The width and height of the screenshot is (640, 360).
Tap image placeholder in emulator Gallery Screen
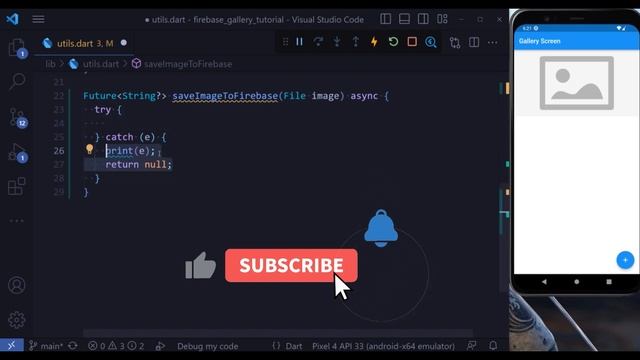576,83
